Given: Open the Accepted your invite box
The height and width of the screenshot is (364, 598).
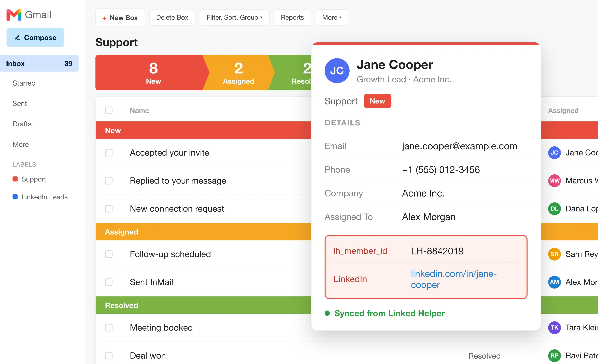Looking at the screenshot, I should [169, 153].
